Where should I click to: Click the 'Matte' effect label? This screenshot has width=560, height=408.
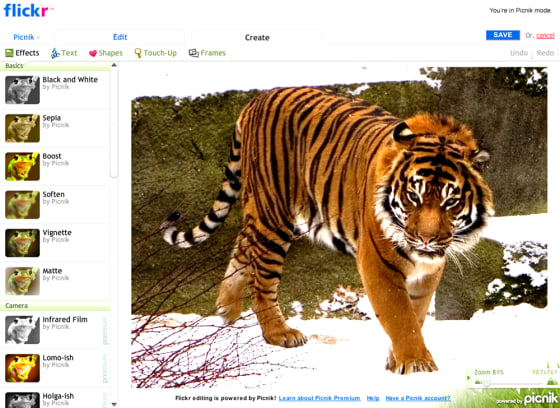point(52,271)
